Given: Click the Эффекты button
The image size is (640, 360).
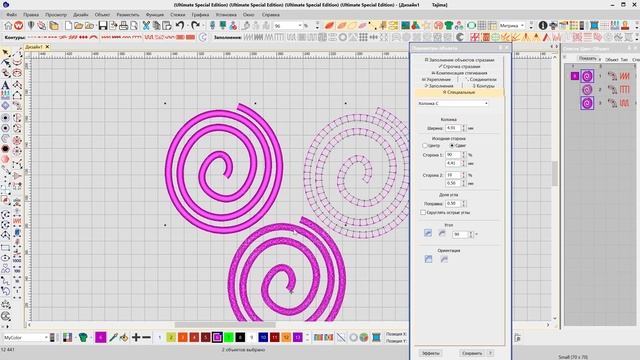Looking at the screenshot, I should tap(430, 353).
